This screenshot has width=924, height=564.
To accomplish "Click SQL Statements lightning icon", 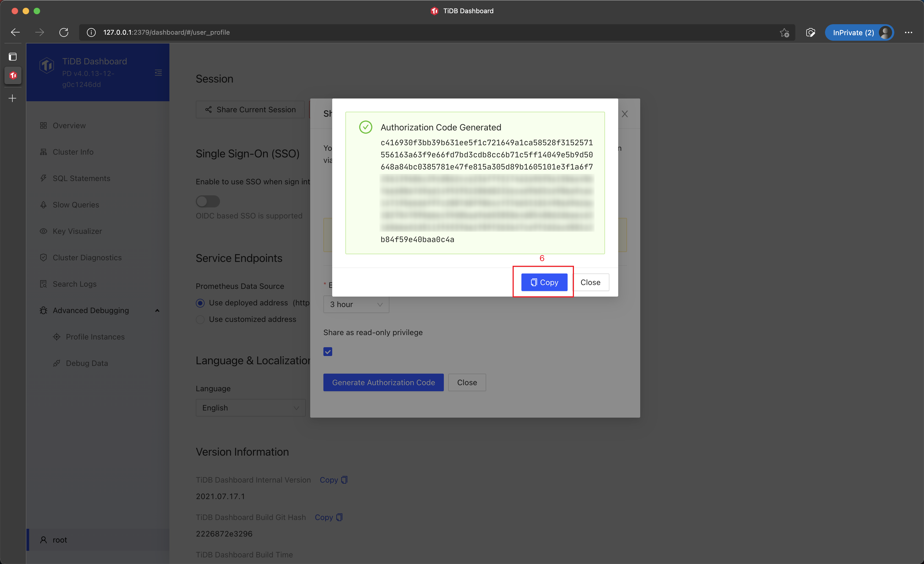I will pyautogui.click(x=43, y=178).
